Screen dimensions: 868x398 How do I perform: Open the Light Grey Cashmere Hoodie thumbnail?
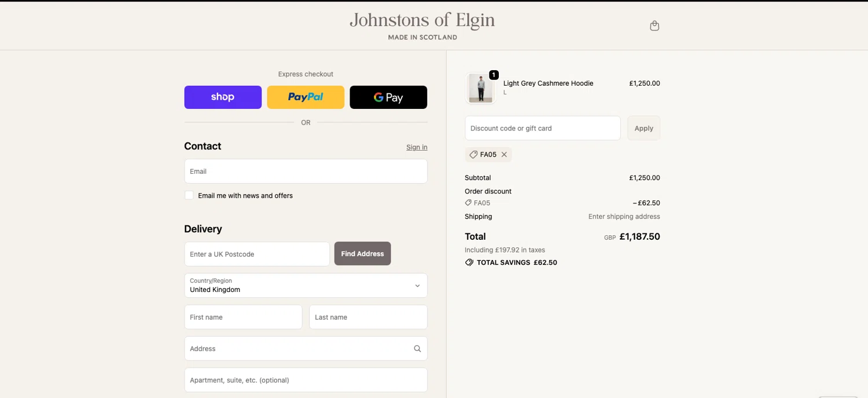point(480,88)
